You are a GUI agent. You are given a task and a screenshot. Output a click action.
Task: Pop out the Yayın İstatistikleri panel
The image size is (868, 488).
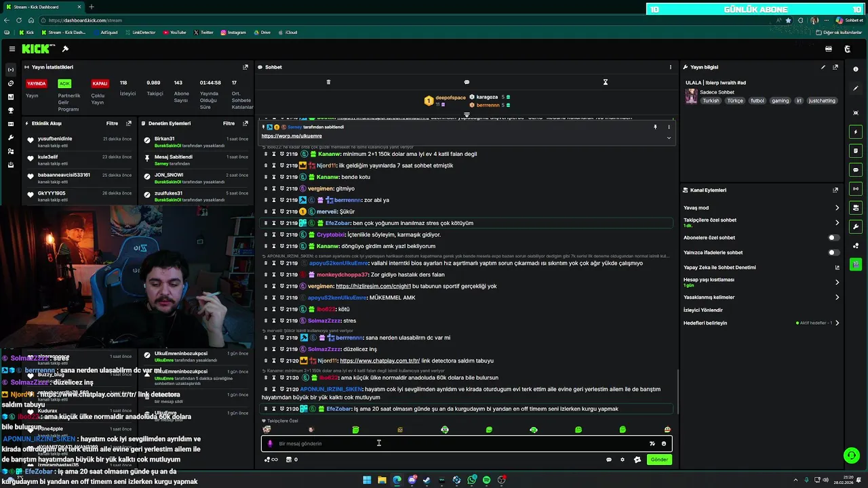pos(245,67)
